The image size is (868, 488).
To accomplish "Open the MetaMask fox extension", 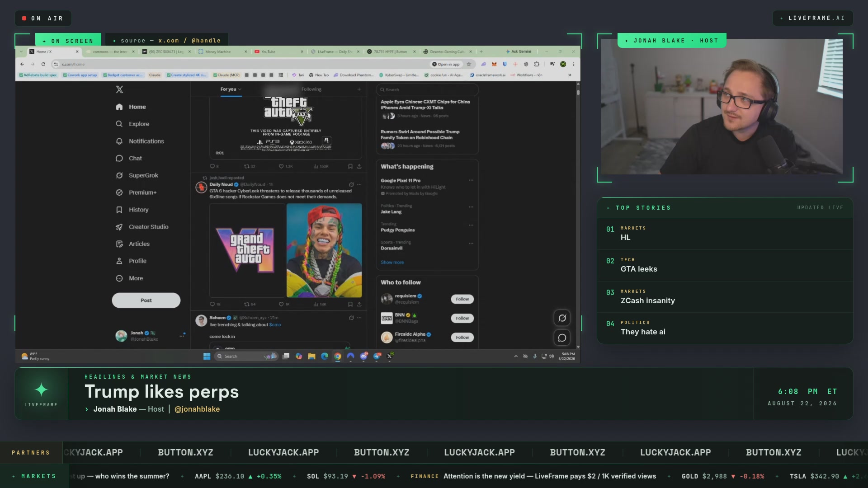I will click(494, 64).
